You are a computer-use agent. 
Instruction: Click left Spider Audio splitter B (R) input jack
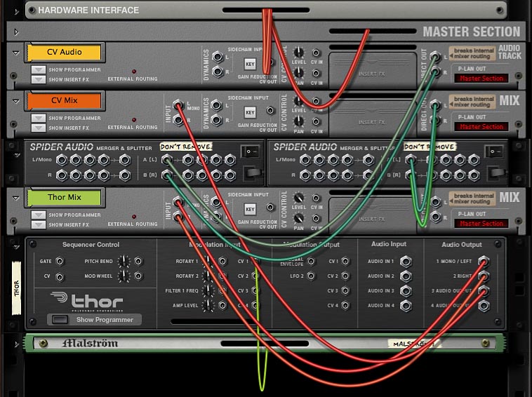(166, 175)
